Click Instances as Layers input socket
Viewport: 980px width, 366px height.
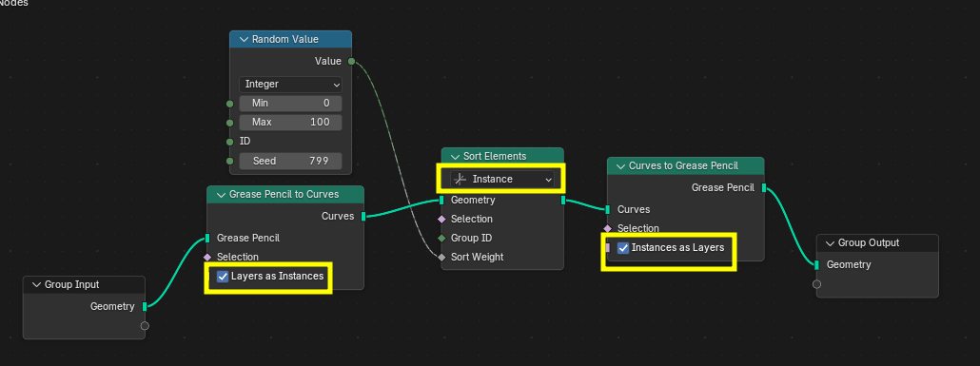(607, 248)
